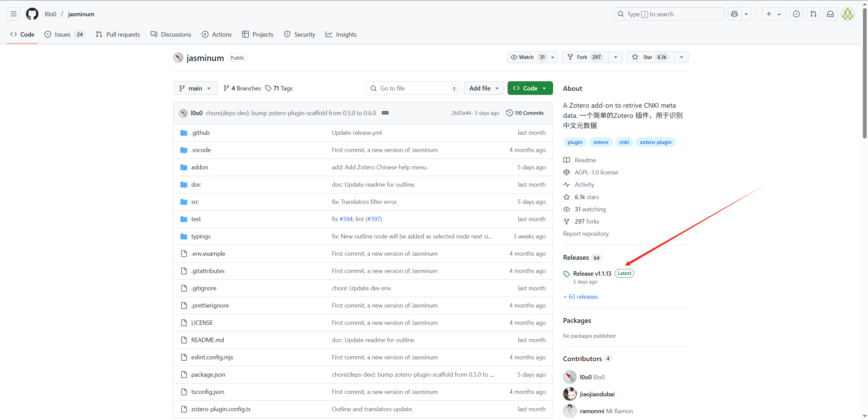Watch the repository for notifications
868x420 pixels.
(527, 57)
